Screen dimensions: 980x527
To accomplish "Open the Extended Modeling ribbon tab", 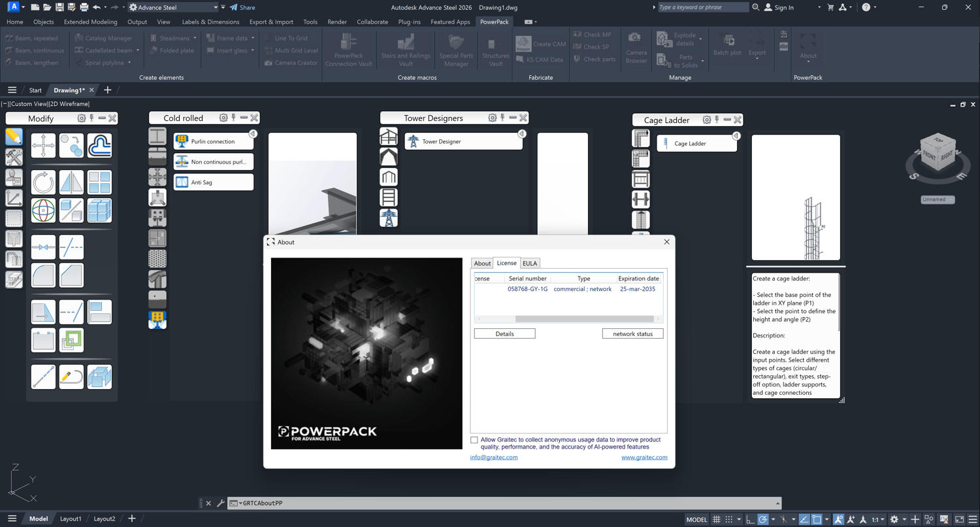I will tap(90, 22).
